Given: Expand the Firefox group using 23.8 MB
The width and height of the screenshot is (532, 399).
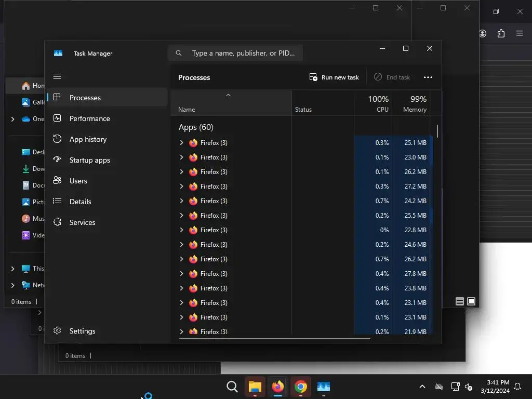Looking at the screenshot, I should (x=181, y=288).
